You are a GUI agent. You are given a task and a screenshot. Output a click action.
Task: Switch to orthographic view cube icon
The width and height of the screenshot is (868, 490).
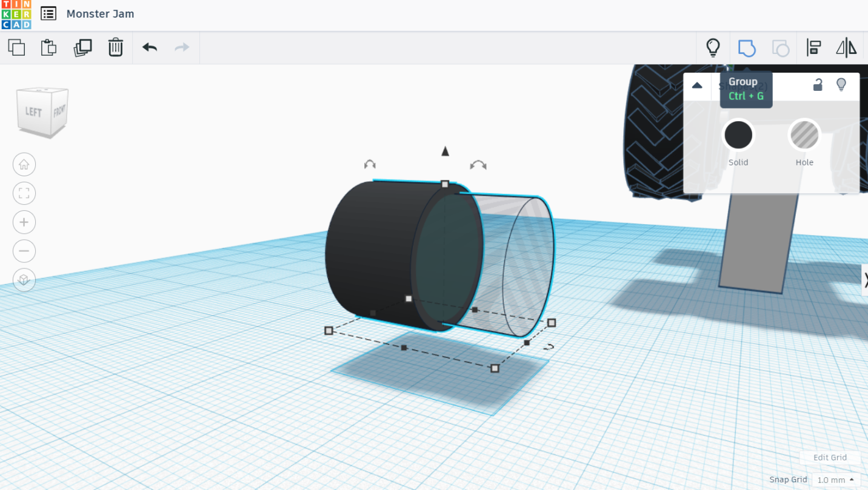24,280
